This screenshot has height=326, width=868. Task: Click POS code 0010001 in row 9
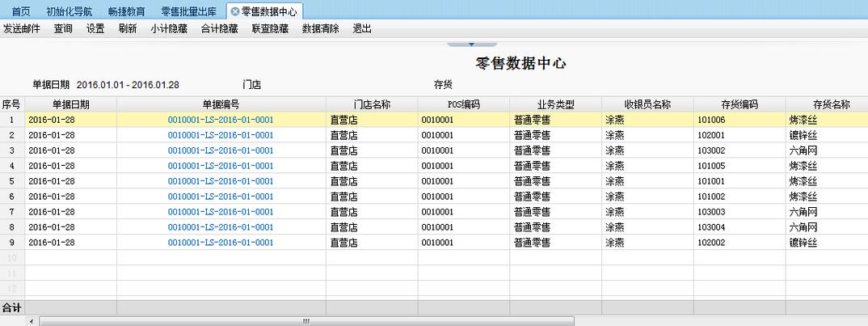[437, 243]
